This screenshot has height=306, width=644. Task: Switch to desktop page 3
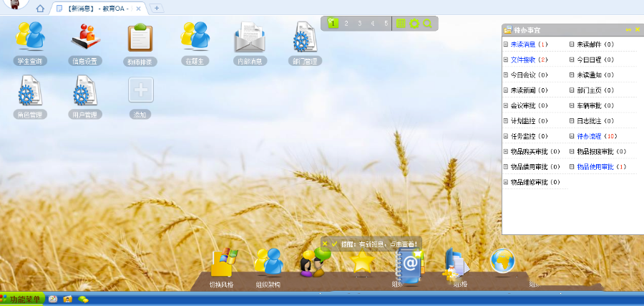(359, 24)
